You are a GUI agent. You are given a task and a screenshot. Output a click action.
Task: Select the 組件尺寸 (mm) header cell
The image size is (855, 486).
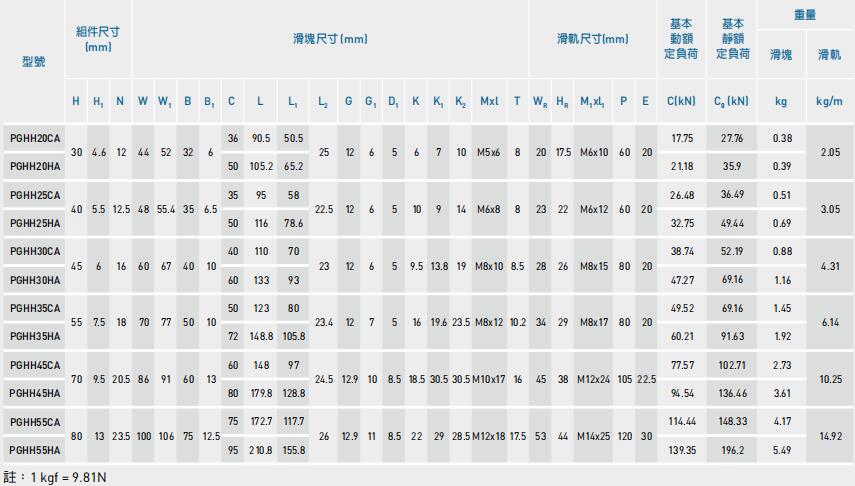98,39
